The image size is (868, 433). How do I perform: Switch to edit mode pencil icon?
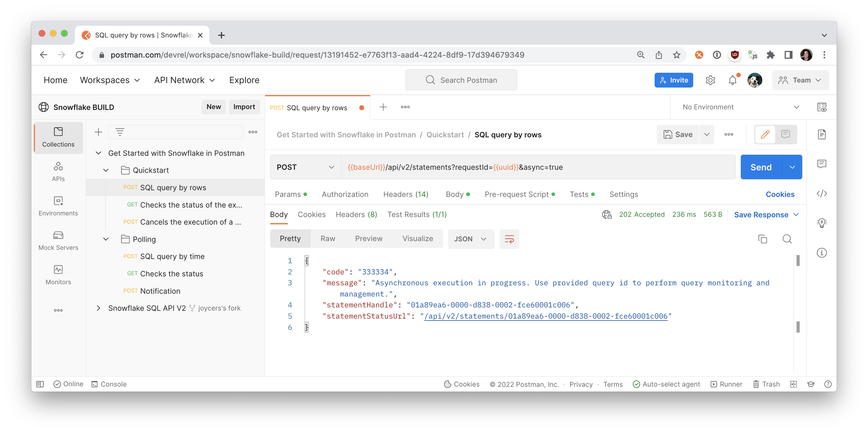point(765,135)
